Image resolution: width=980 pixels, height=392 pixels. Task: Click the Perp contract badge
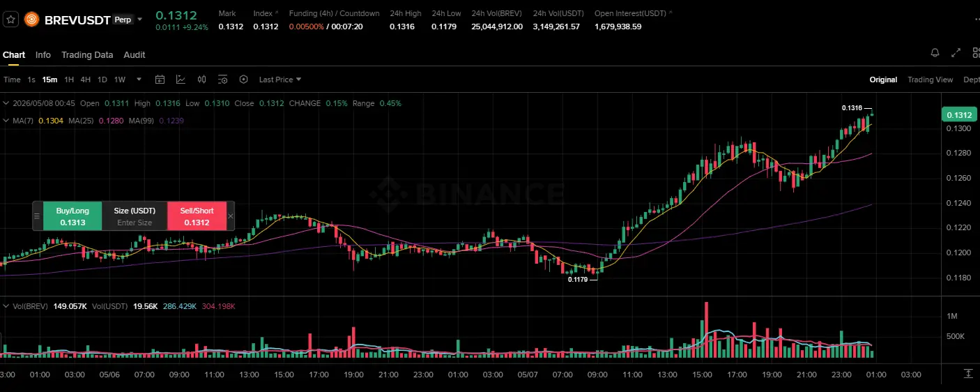[123, 20]
